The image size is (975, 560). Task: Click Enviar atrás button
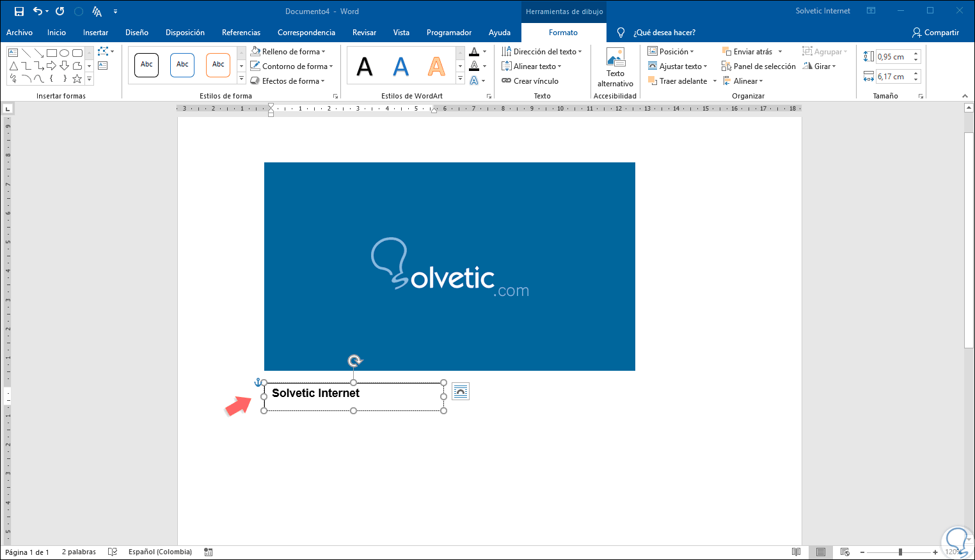pyautogui.click(x=747, y=52)
